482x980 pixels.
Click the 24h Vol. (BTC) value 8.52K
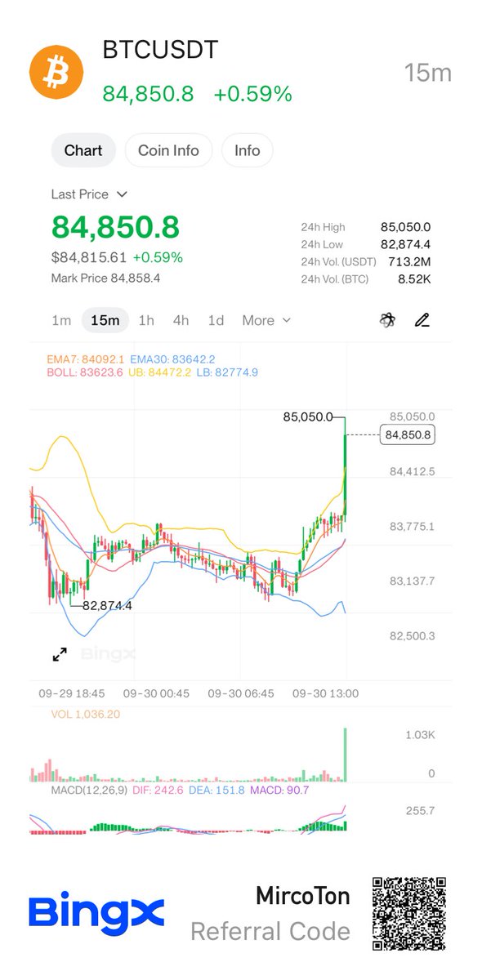[x=413, y=279]
